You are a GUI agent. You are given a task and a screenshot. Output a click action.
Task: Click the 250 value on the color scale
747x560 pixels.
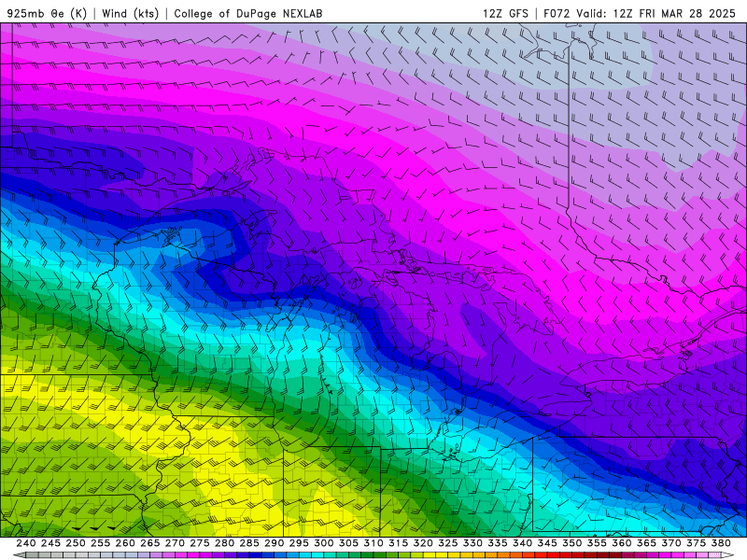point(76,543)
